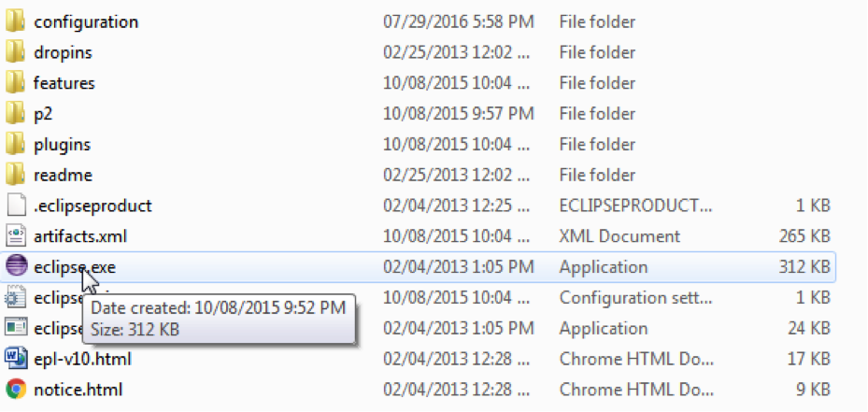Select the Chrome icon beside notice.html
The height and width of the screenshot is (412, 868).
[x=16, y=390]
